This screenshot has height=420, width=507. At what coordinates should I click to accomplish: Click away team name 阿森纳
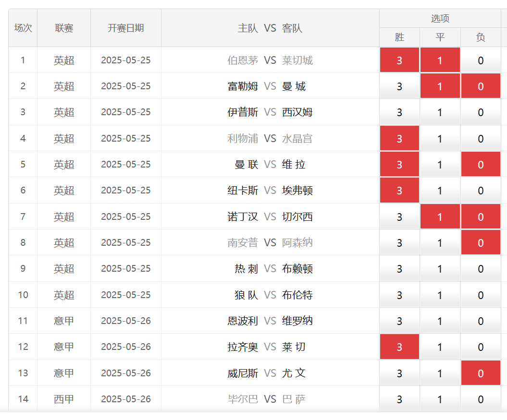coord(297,242)
